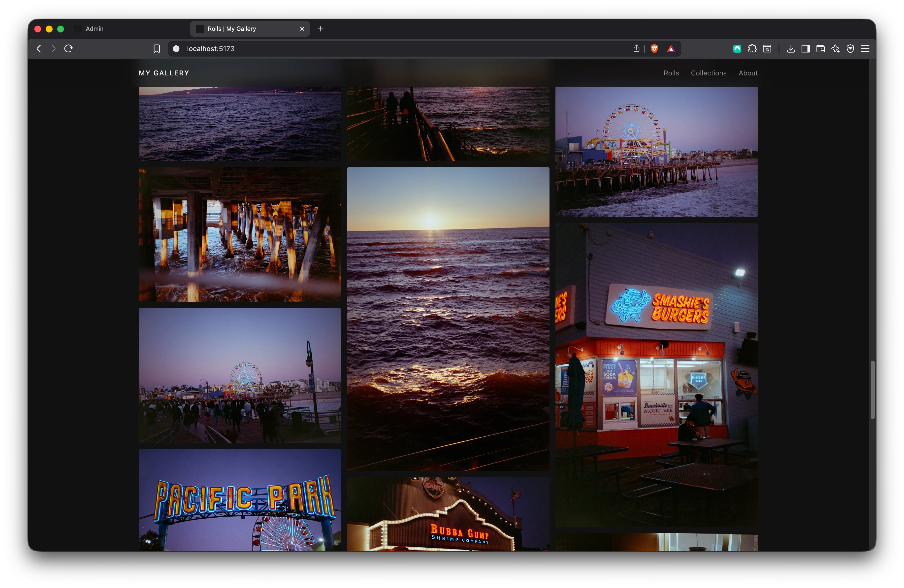Click the Brave Rewards triangle icon
The height and width of the screenshot is (588, 904).
(671, 48)
